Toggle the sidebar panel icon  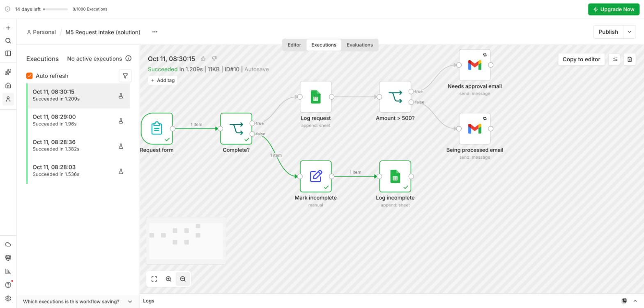(x=8, y=53)
